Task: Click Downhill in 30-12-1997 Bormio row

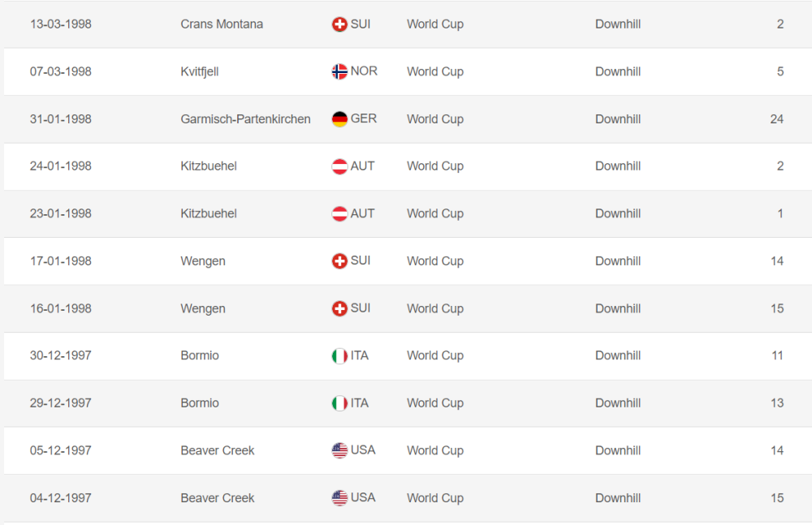Action: click(x=618, y=356)
